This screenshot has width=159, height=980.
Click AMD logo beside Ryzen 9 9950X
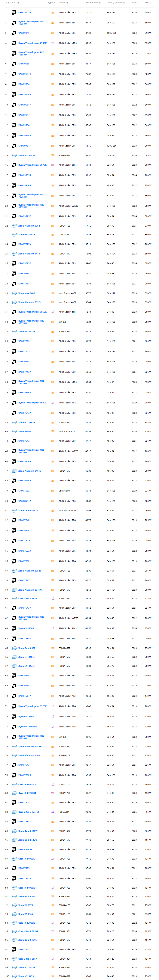tap(14, 628)
